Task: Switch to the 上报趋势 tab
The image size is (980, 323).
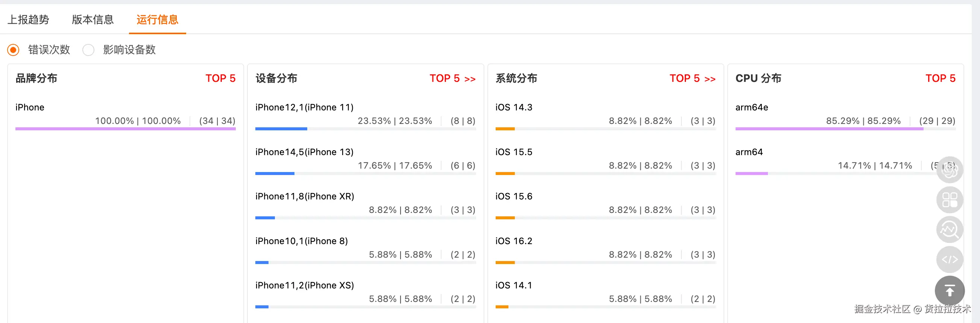Action: coord(29,20)
